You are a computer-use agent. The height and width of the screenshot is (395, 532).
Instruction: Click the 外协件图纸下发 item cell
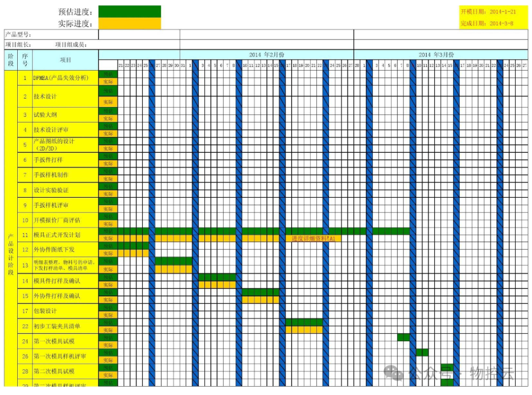(x=66, y=250)
